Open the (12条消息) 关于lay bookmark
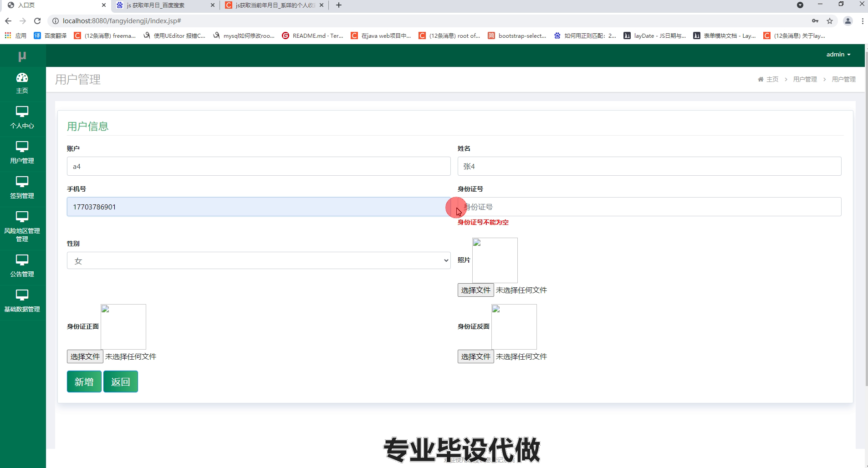868x468 pixels. pyautogui.click(x=794, y=36)
